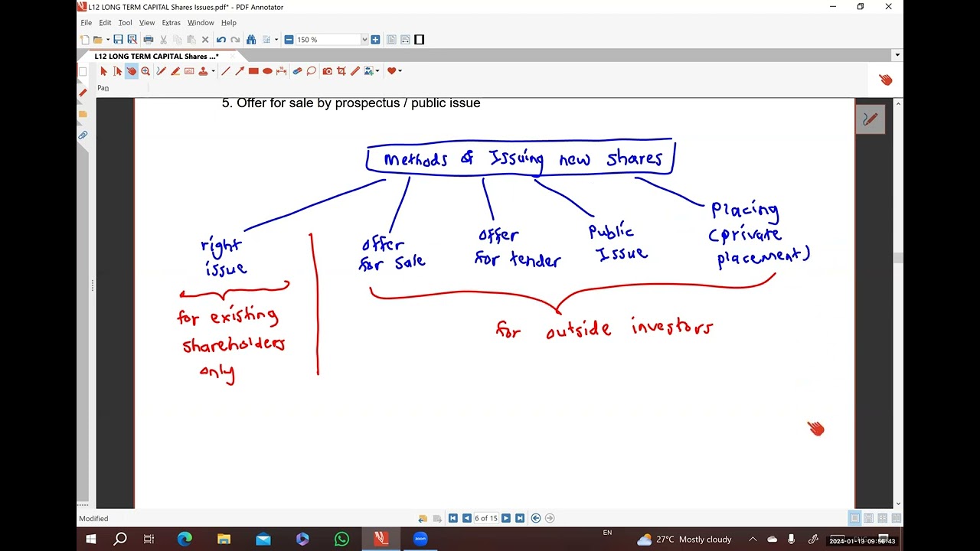
Task: Go to the last page button
Action: click(x=520, y=518)
